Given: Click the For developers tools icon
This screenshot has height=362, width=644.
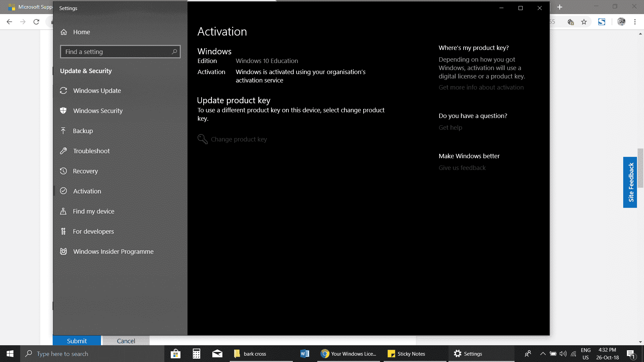Looking at the screenshot, I should [x=63, y=231].
